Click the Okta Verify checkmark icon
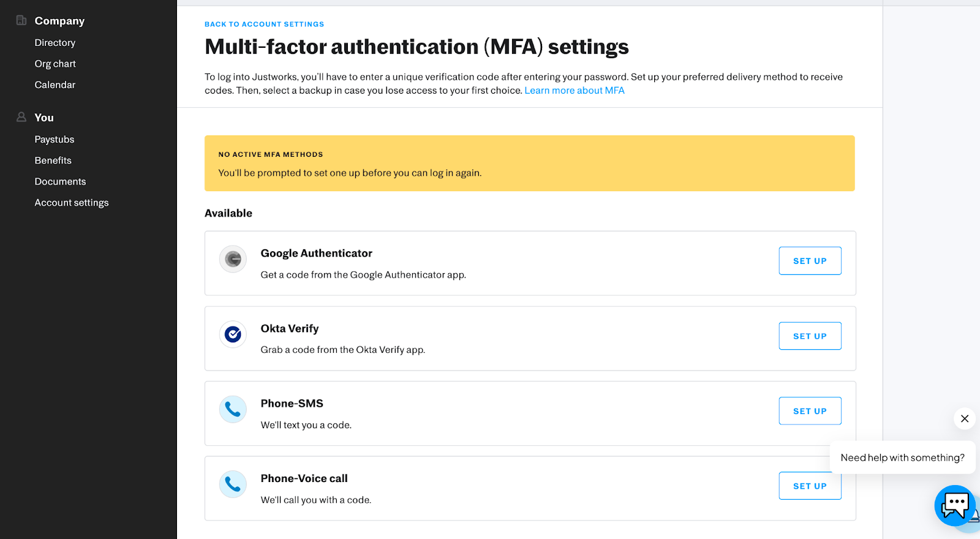The image size is (980, 539). pos(233,334)
